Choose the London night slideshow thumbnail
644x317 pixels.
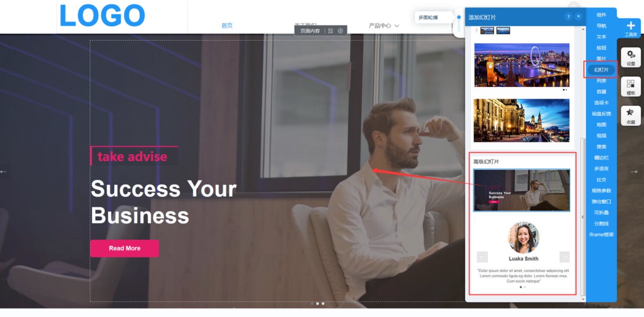[x=522, y=65]
